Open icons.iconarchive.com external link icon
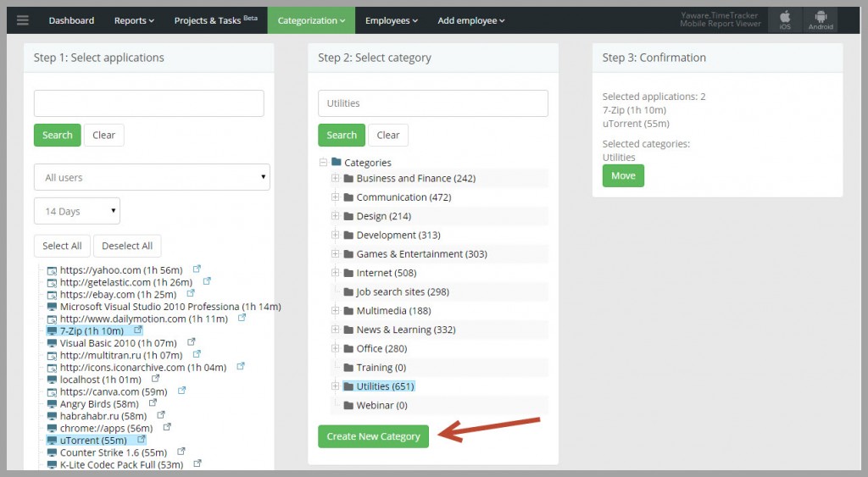The height and width of the screenshot is (477, 868). (240, 366)
